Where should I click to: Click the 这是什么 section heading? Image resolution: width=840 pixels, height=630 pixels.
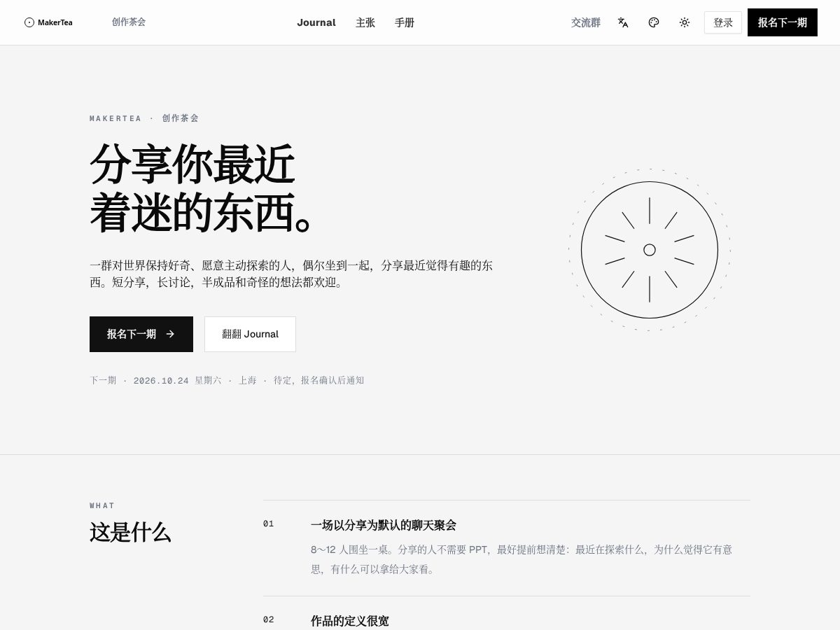[130, 533]
